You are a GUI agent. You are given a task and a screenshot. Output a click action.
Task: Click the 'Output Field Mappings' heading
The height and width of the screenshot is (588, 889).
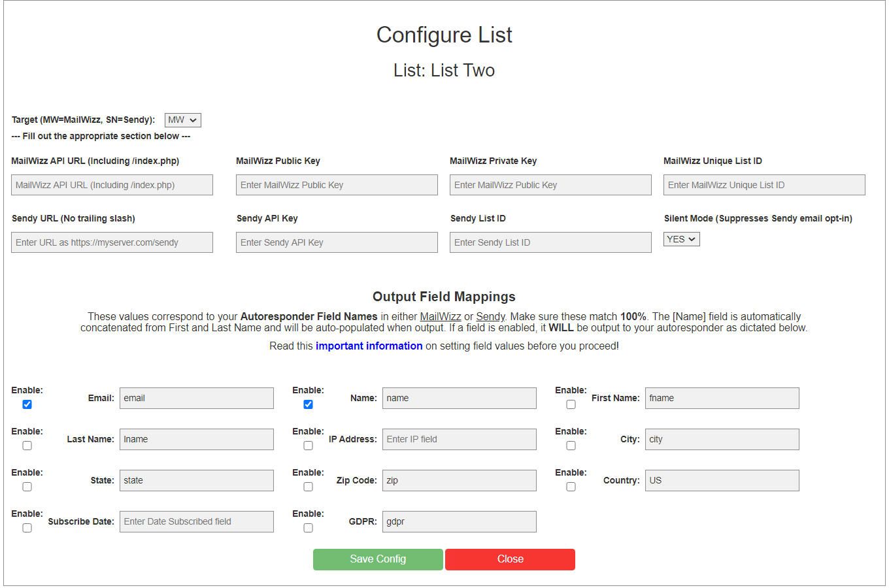(444, 297)
